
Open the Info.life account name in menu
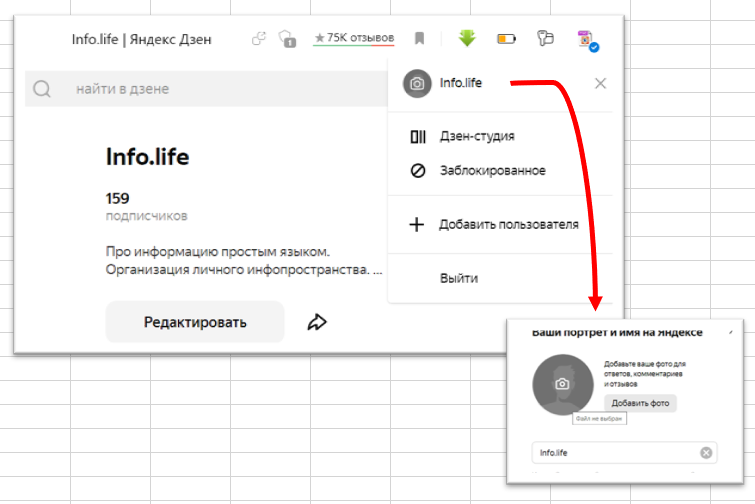pos(461,83)
